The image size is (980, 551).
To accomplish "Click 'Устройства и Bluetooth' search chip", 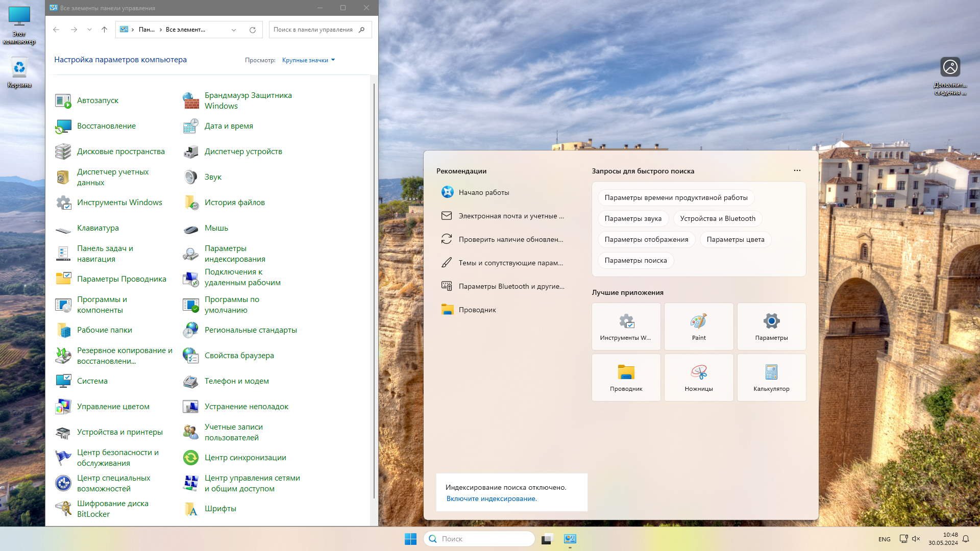I will pos(717,218).
